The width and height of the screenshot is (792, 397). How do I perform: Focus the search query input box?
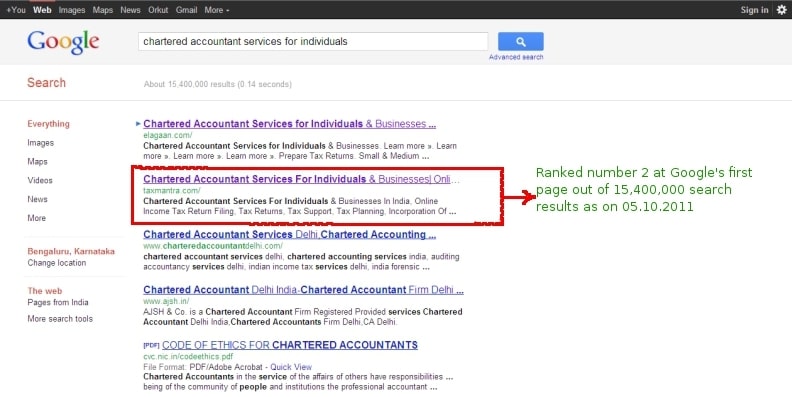point(313,41)
